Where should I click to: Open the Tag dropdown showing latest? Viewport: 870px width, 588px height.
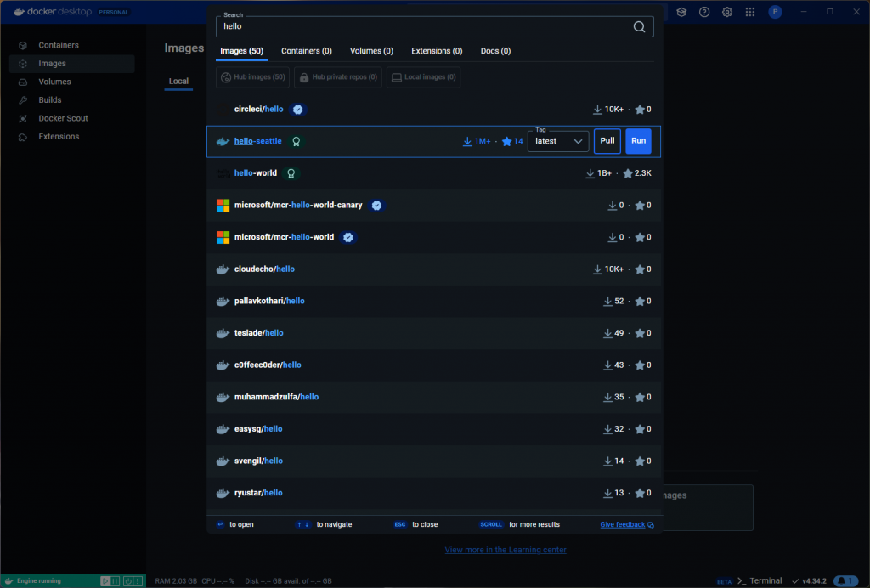[558, 141]
